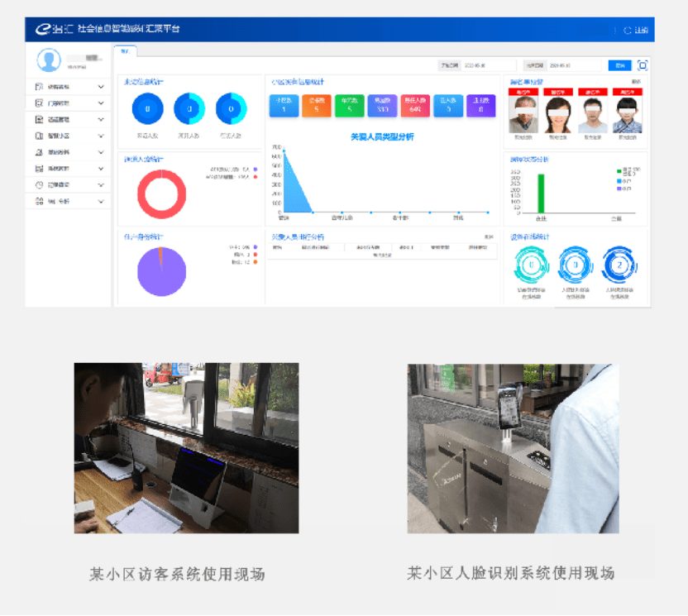This screenshot has width=688, height=616.
Task: Click the end date input field
Action: pyautogui.click(x=574, y=65)
